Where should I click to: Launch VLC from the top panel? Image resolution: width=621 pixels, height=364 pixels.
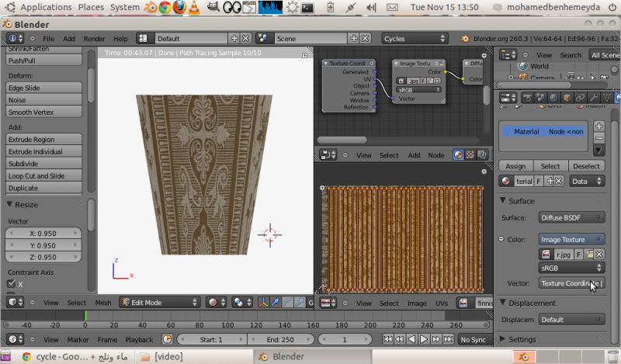[193, 7]
